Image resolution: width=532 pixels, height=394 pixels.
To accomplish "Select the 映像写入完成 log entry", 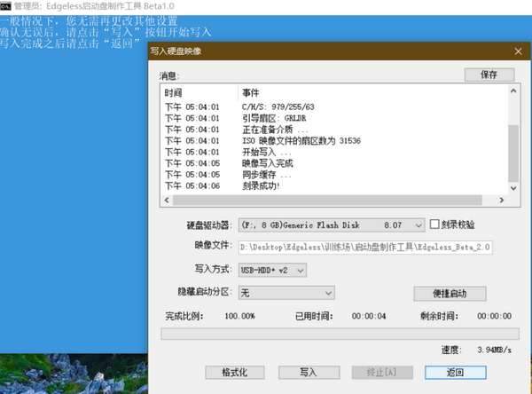I will coord(267,163).
